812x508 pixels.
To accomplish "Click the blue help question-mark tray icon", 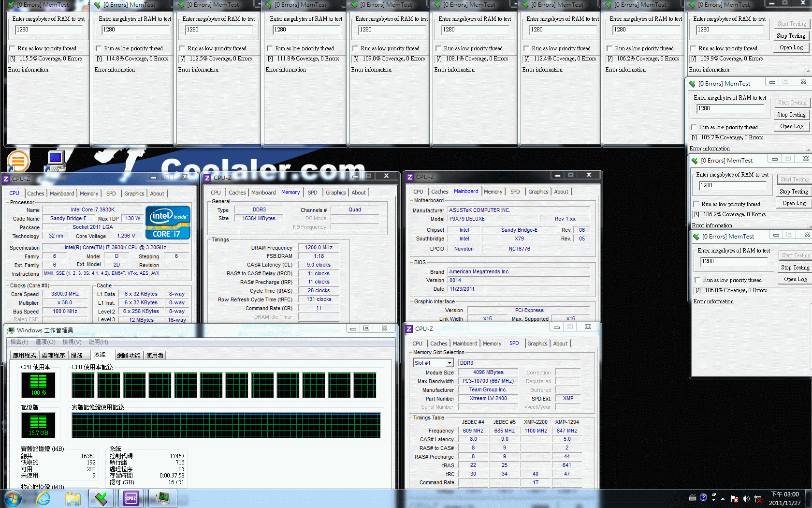I will click(703, 497).
